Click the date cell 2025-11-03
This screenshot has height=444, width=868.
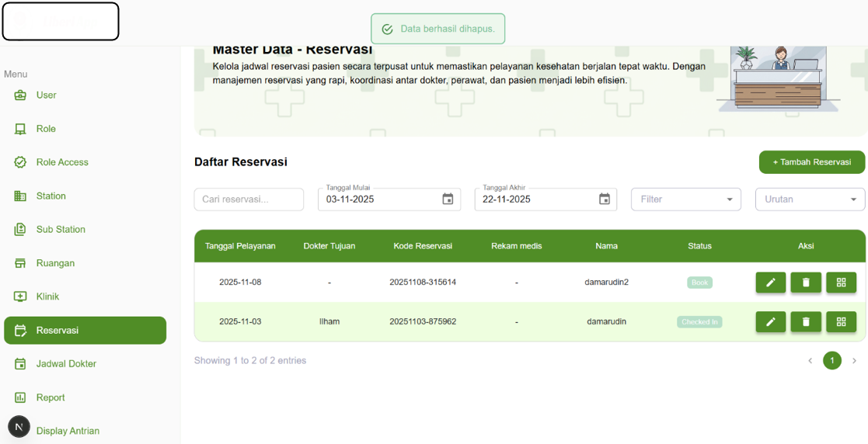pos(240,321)
